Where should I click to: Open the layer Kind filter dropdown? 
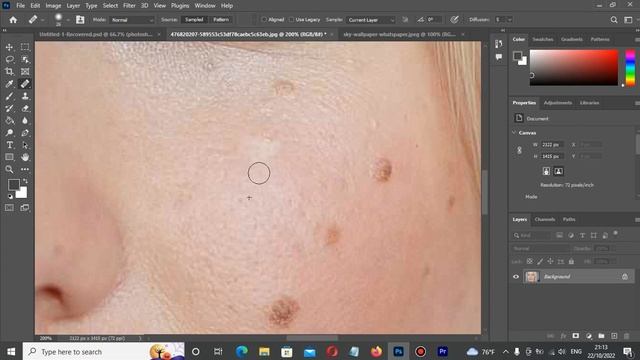(532, 236)
